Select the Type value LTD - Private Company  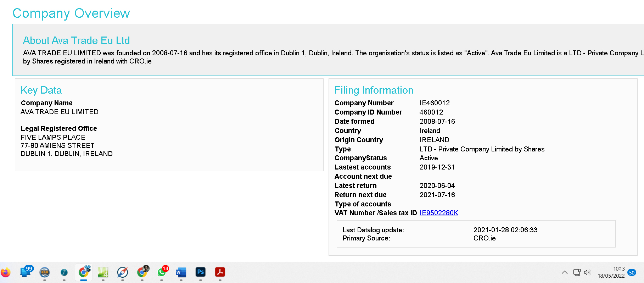(x=482, y=149)
